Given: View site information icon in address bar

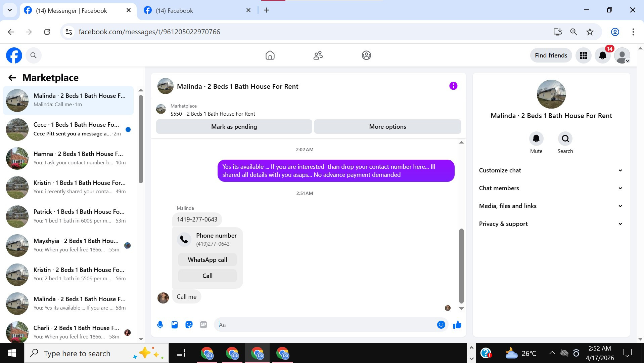Looking at the screenshot, I should click(69, 32).
